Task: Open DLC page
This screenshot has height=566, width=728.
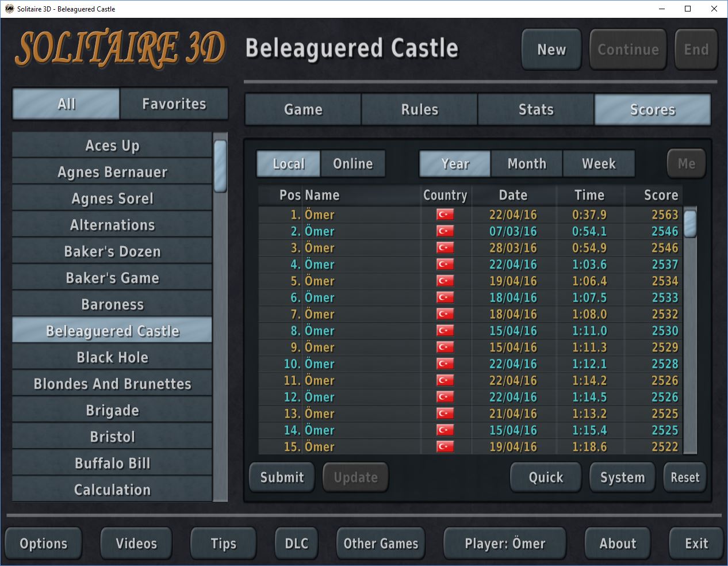Action: (x=296, y=544)
